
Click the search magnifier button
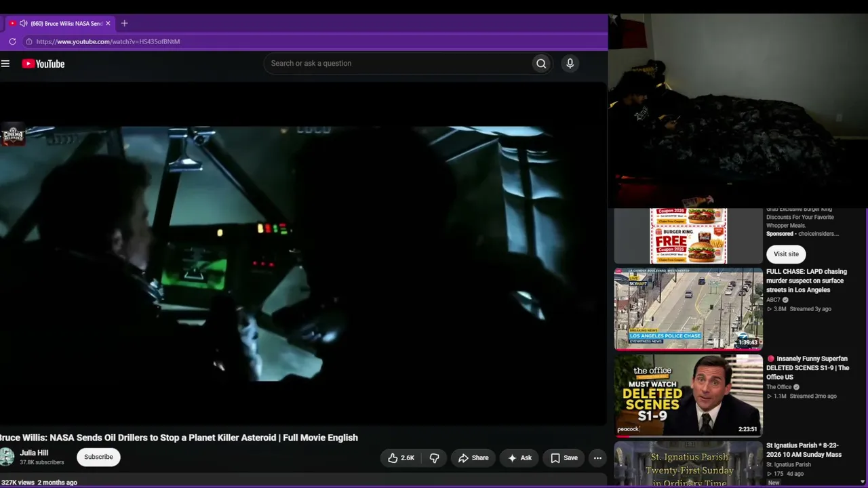pos(541,64)
